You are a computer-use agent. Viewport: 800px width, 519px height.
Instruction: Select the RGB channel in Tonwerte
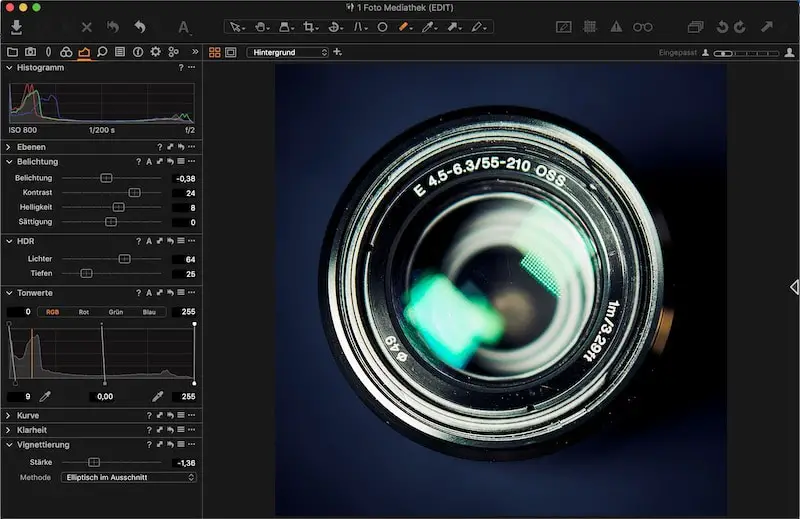point(53,312)
